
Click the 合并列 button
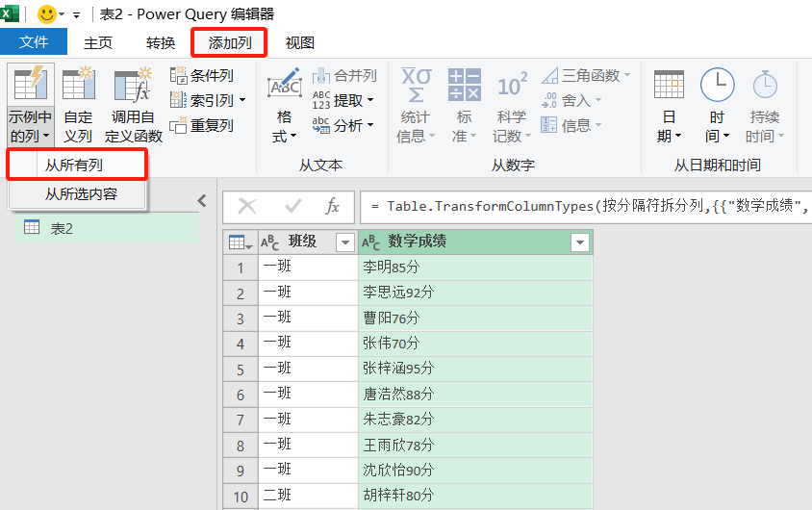[344, 76]
